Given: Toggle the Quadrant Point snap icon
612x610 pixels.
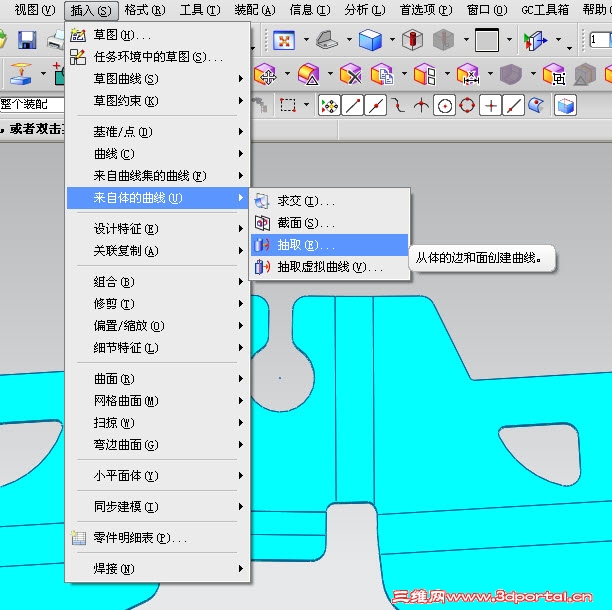Looking at the screenshot, I should (467, 105).
